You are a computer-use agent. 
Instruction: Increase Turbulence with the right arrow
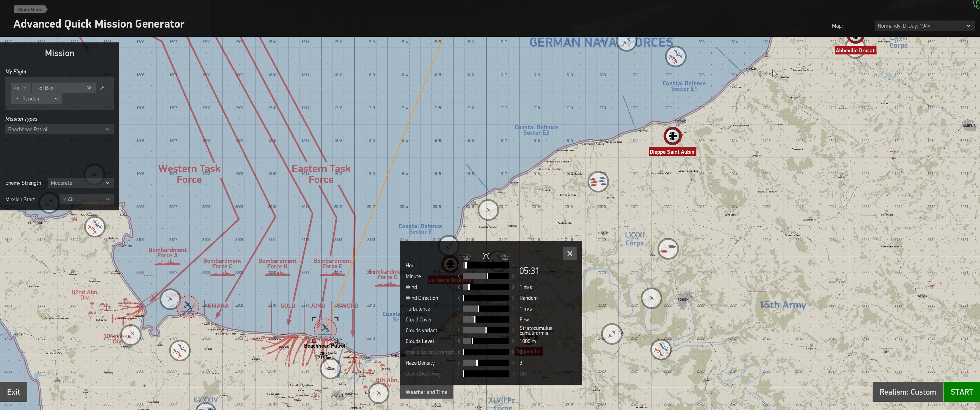click(513, 309)
